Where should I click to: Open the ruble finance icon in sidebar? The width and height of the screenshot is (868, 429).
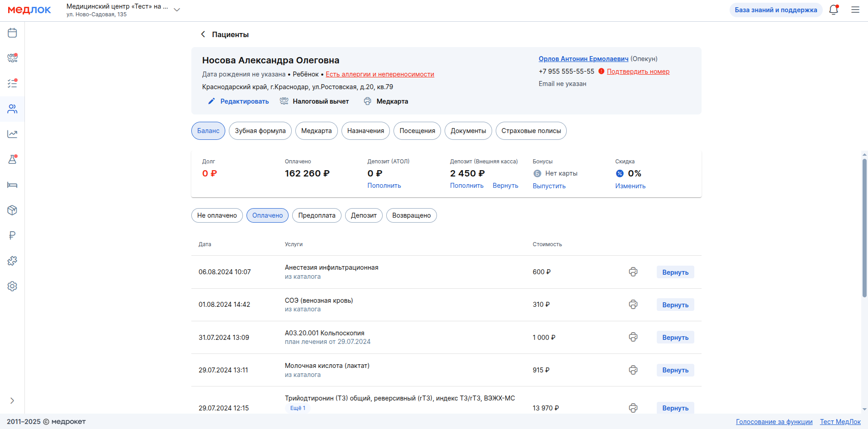(12, 235)
